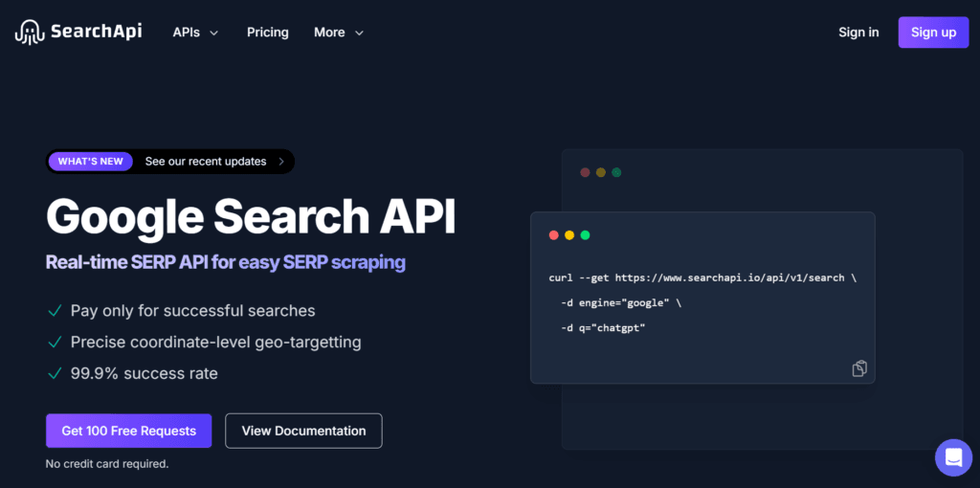This screenshot has width=980, height=488.
Task: Open View Documentation
Action: coord(303,431)
